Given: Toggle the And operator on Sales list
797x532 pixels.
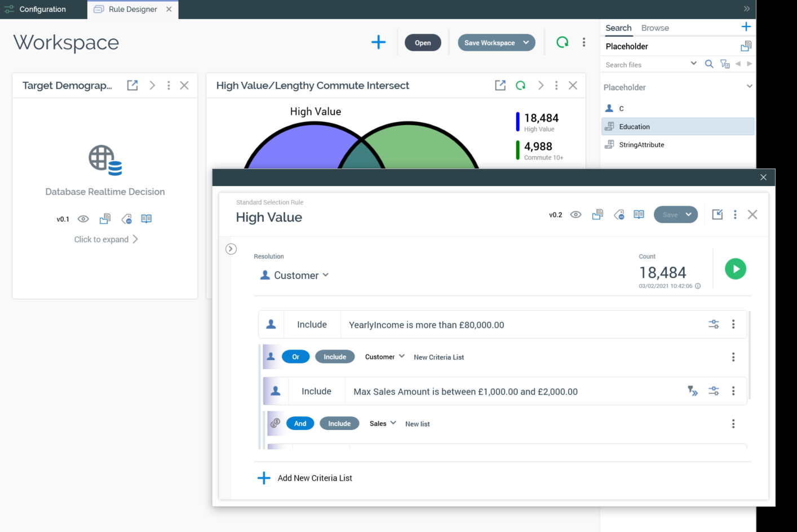Looking at the screenshot, I should [300, 424].
